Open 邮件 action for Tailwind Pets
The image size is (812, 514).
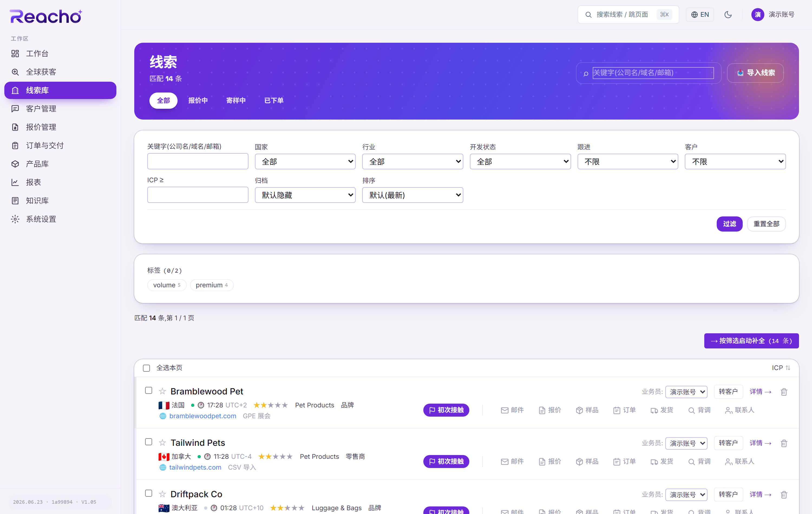[x=512, y=462]
